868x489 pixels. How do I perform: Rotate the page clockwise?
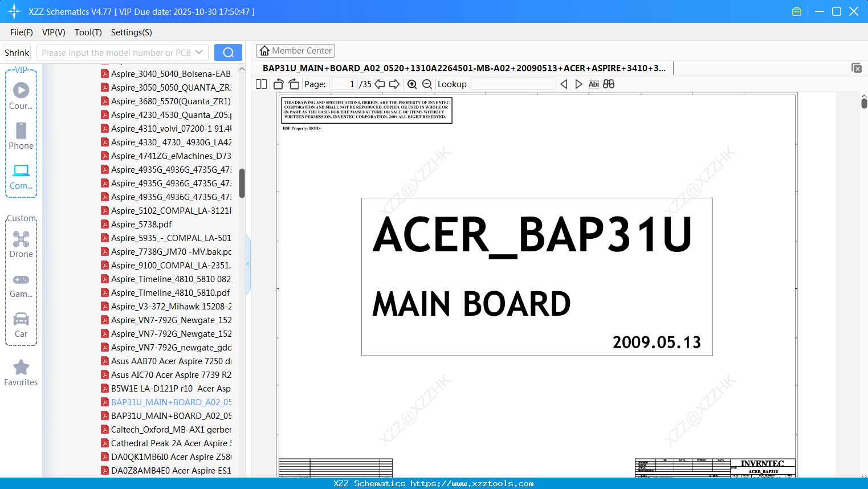click(294, 84)
